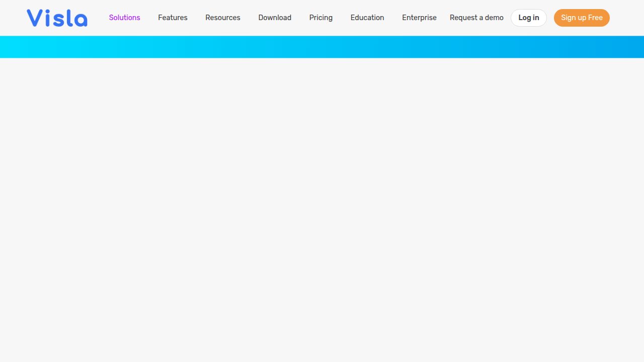Open the Education page
Screen dimensions: 644x362
tap(367, 18)
